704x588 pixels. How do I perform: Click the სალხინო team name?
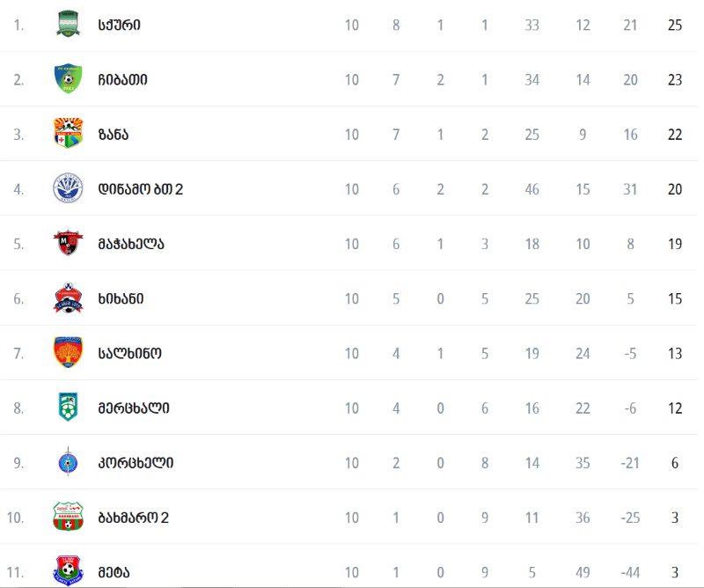129,354
